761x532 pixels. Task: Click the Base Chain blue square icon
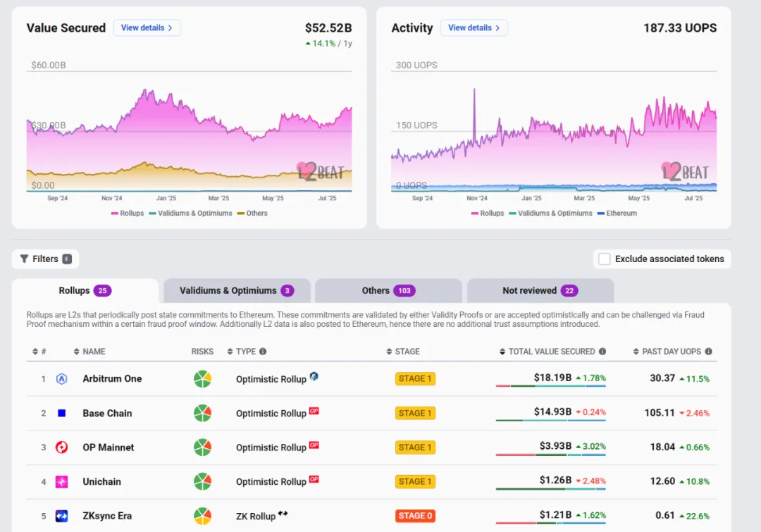pos(61,414)
